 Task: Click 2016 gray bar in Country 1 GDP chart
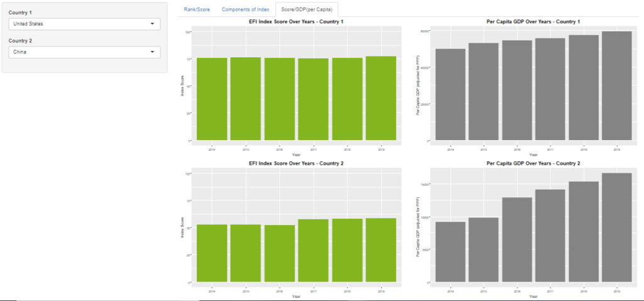(516, 90)
